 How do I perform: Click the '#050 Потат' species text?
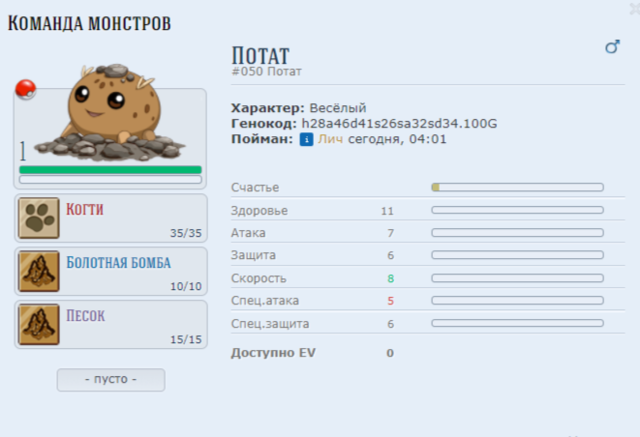point(267,71)
